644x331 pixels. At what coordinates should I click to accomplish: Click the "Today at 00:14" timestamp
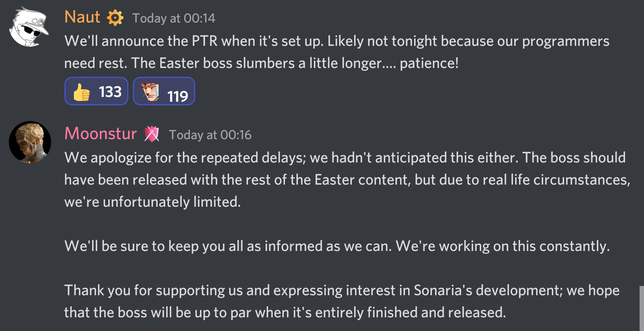point(174,18)
